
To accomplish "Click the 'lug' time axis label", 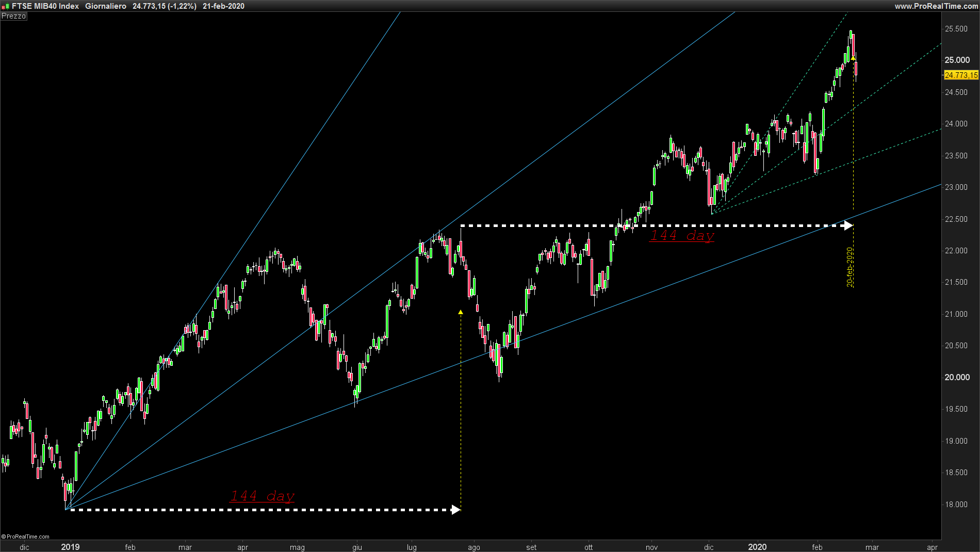I will pos(412,547).
